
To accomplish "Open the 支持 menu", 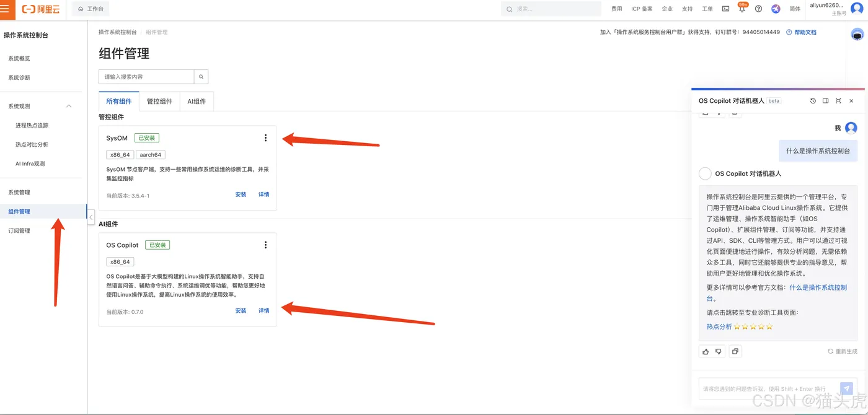I will pyautogui.click(x=687, y=9).
